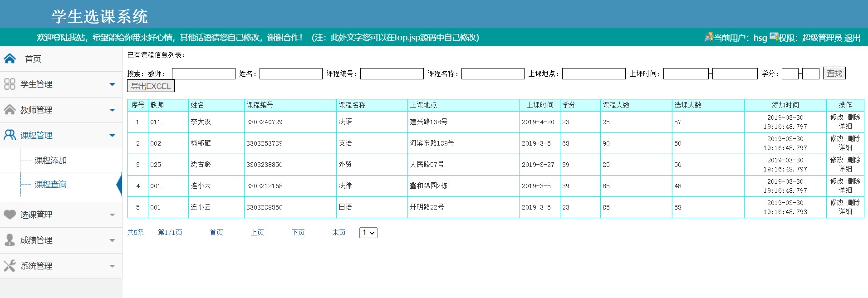Open 首页 in the sidebar

click(33, 59)
